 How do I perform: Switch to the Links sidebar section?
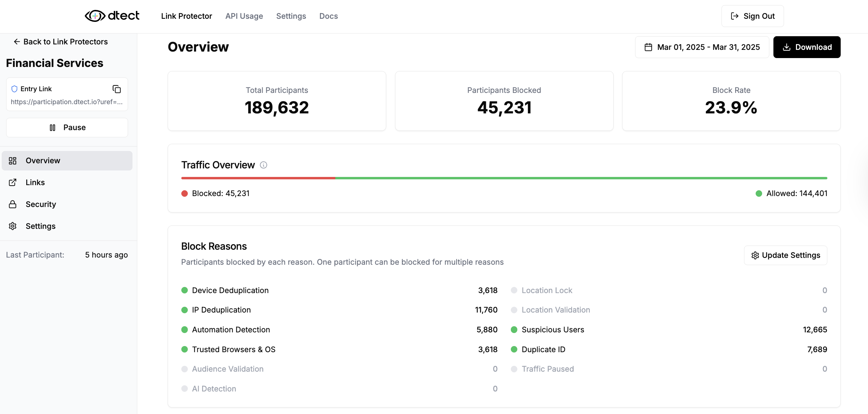(x=35, y=182)
